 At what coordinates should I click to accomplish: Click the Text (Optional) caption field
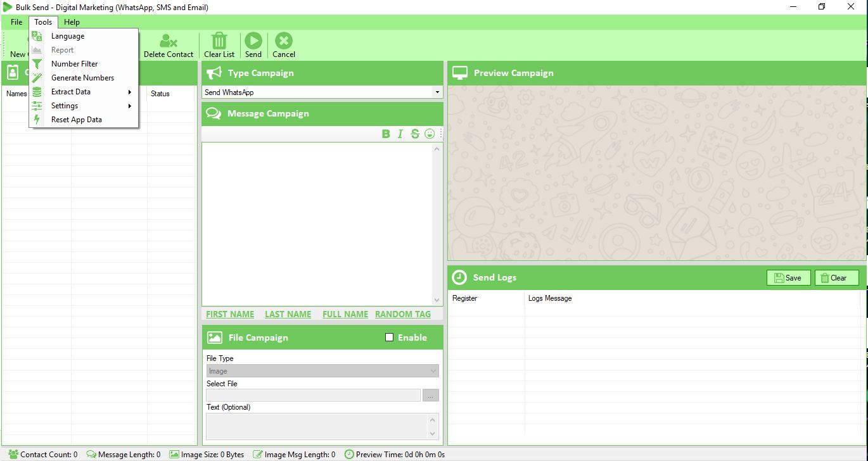[317, 426]
